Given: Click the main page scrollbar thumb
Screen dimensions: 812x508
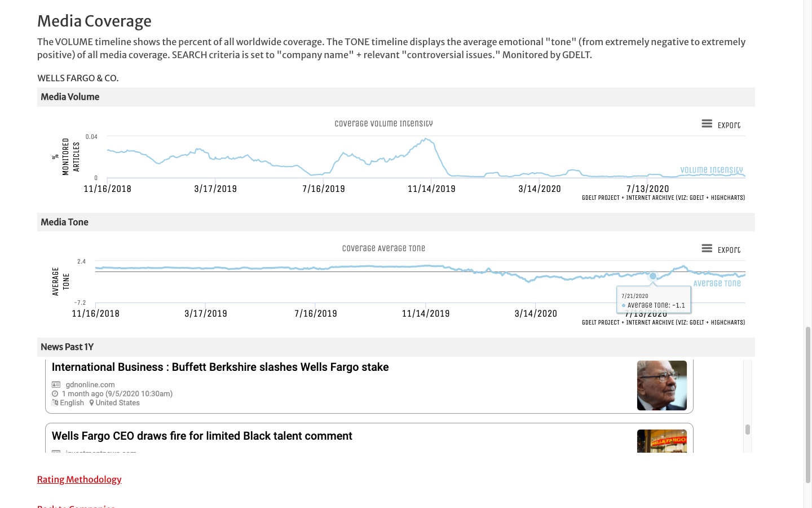Looking at the screenshot, I should point(807,404).
